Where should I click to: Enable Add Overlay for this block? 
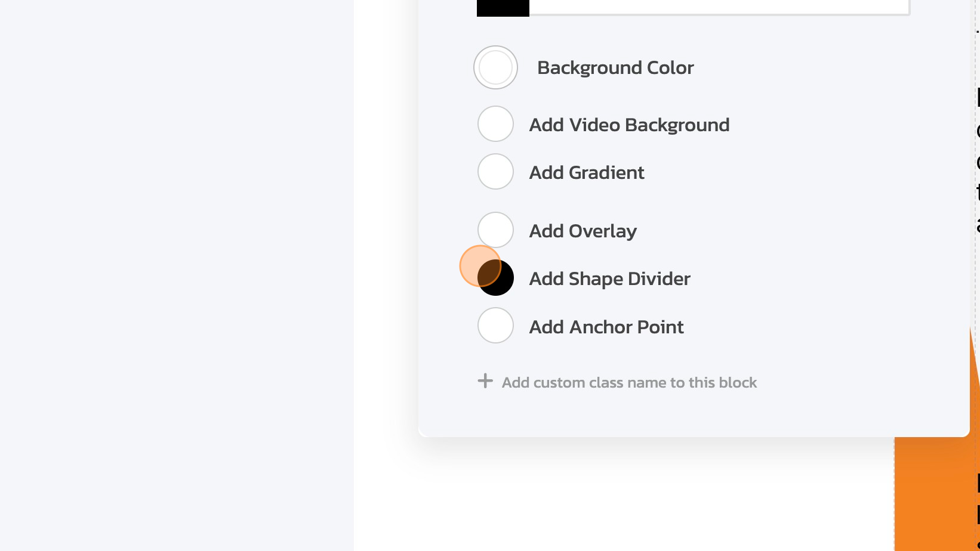495,230
